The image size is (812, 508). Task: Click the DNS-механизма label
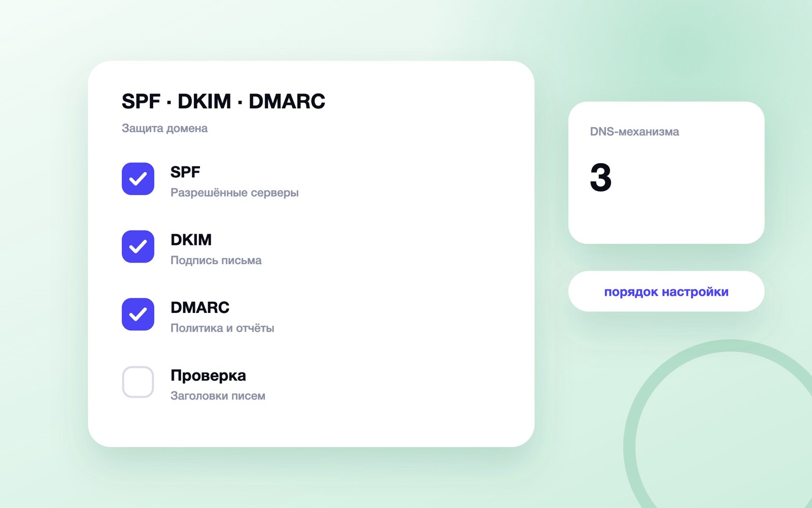coord(634,132)
